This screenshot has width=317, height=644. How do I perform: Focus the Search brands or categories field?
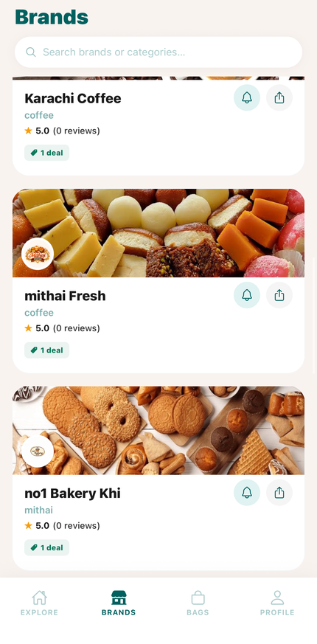click(158, 52)
